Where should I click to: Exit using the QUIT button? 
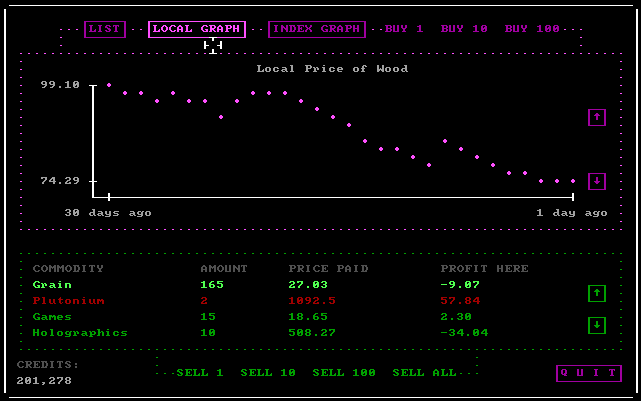588,373
